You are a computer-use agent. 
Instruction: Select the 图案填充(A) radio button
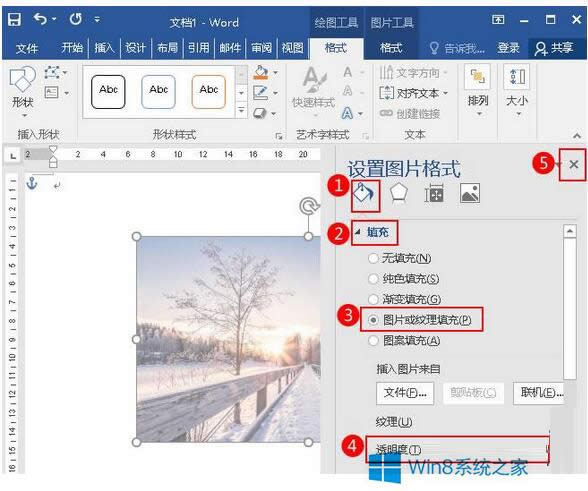point(373,341)
